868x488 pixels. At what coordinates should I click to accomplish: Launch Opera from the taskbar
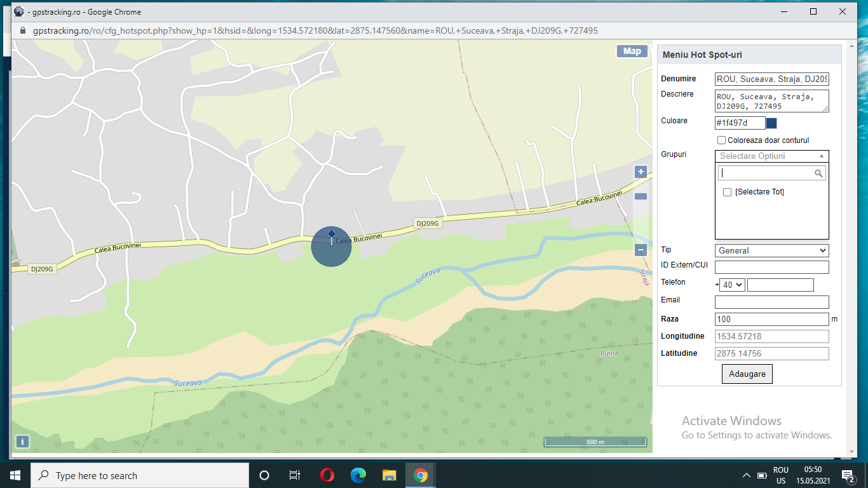point(327,475)
